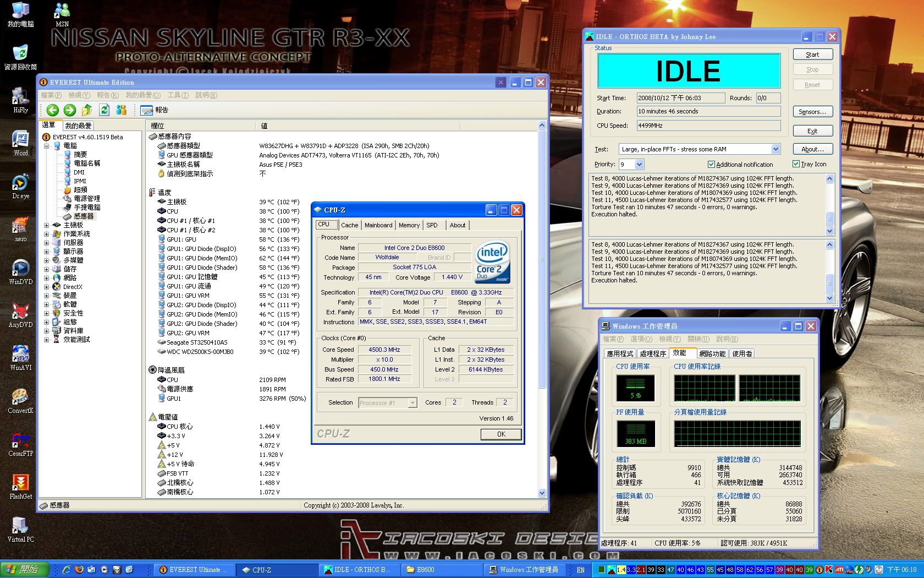Click the 開始 Start button on taskbar

pyautogui.click(x=24, y=570)
